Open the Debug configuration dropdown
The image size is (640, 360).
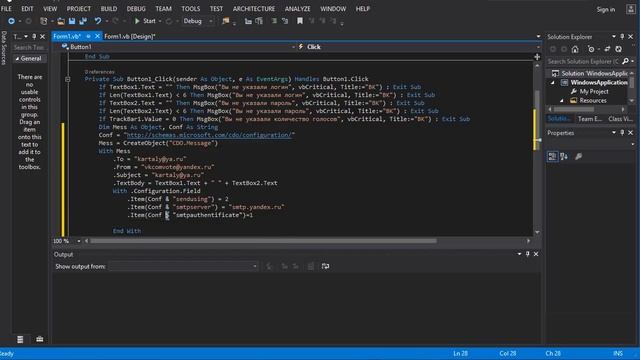point(198,21)
